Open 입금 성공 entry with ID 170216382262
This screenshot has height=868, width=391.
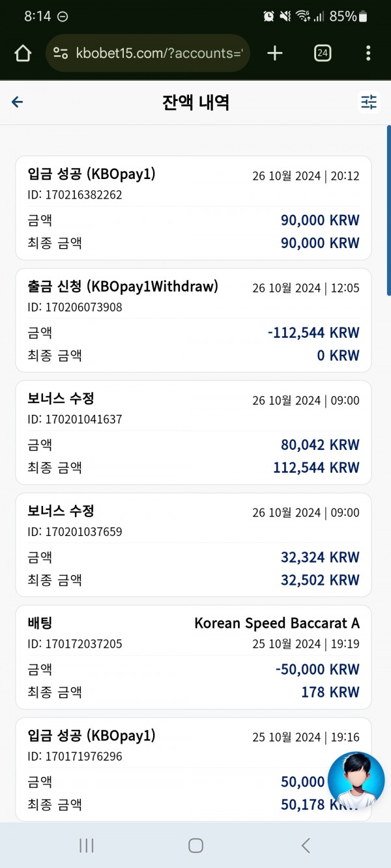[194, 208]
